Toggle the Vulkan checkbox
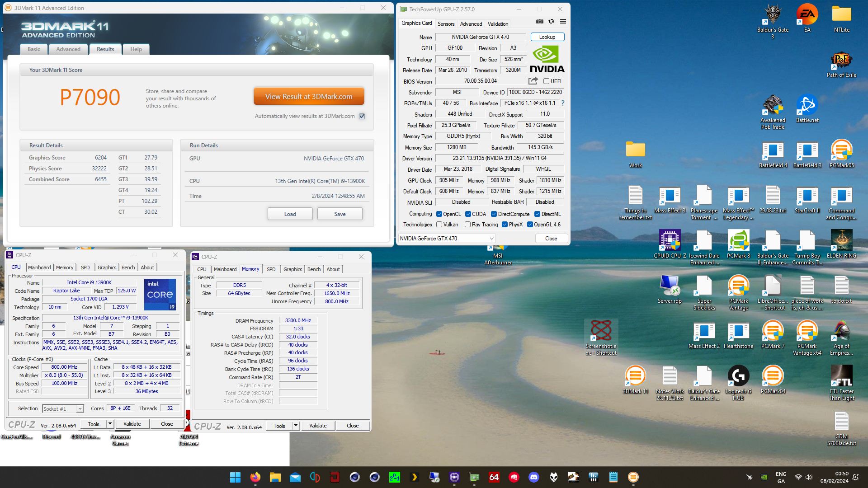 coord(439,225)
